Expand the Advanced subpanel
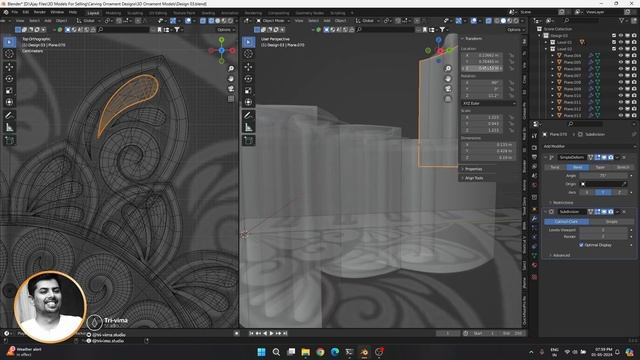640x360 pixels. [x=560, y=255]
